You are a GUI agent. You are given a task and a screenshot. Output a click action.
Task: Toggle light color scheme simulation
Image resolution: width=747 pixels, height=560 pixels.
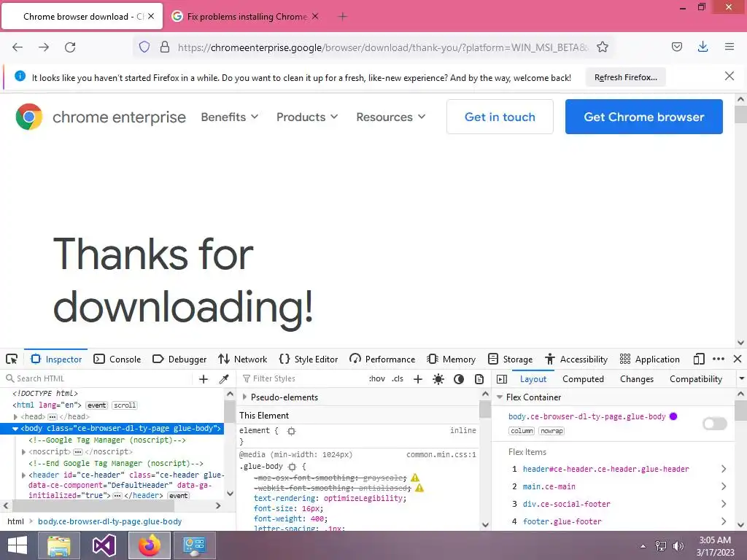click(x=438, y=378)
